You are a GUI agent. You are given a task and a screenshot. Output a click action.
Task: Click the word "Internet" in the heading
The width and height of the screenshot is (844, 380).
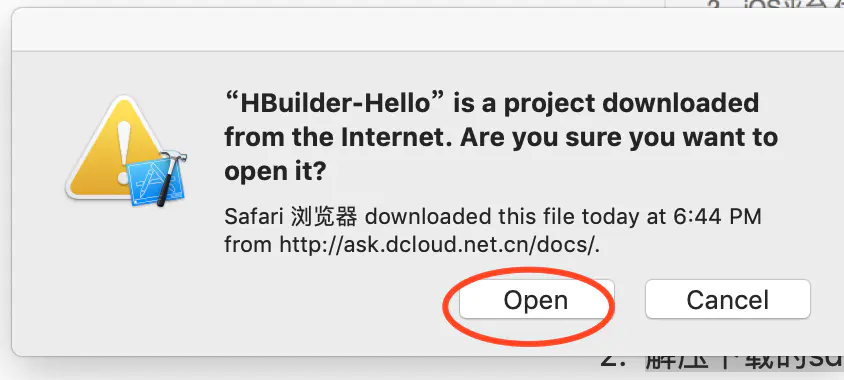pos(398,138)
